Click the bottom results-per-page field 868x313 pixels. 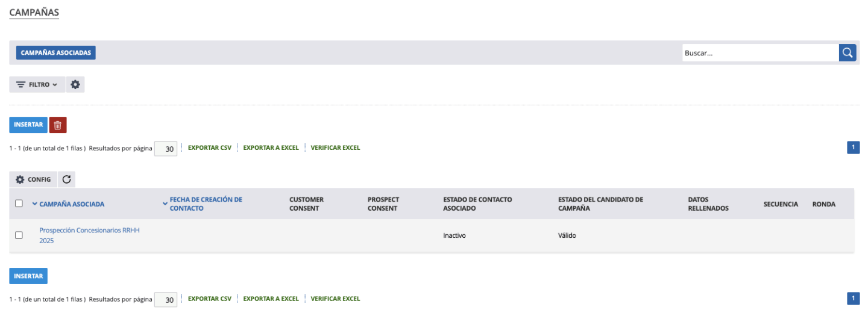166,299
